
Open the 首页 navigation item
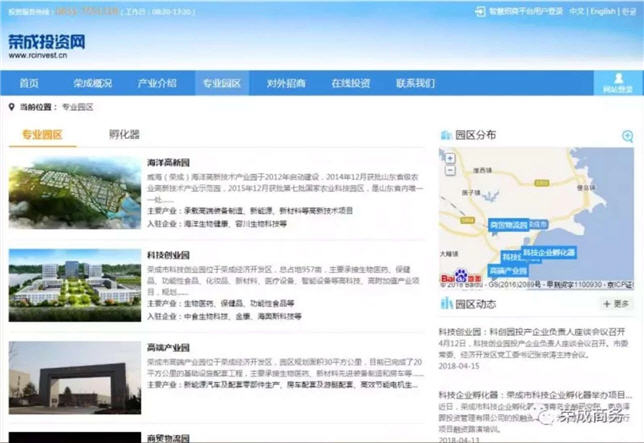point(29,83)
